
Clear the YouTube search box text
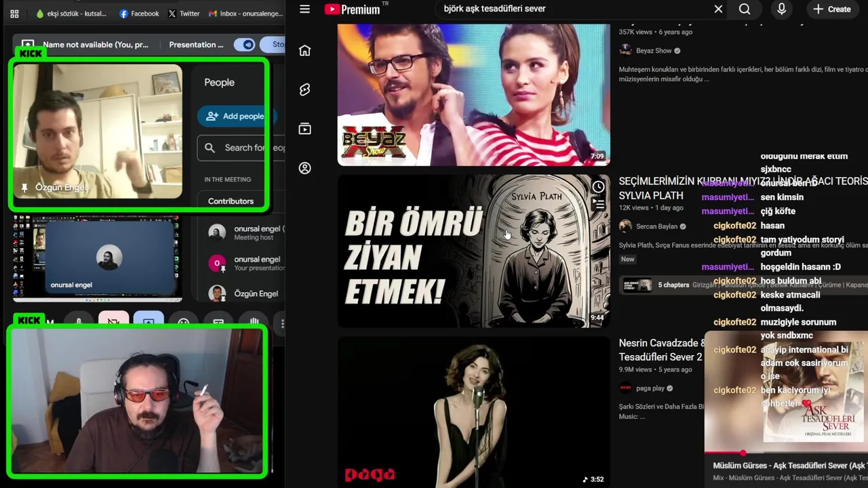(x=718, y=9)
